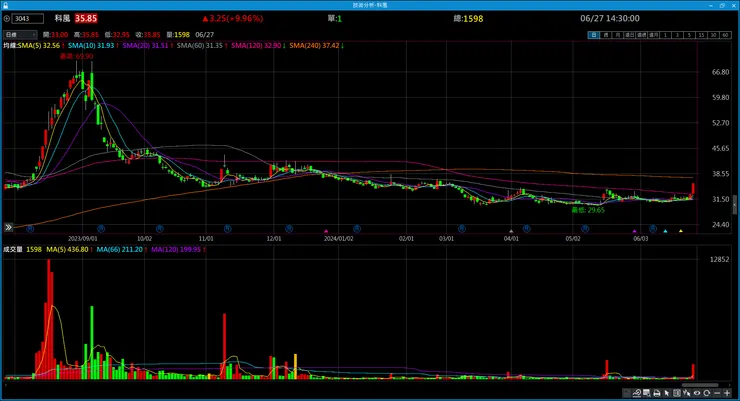The height and width of the screenshot is (401, 740).
Task: Select the 還週 adjusted weekly timeframe
Action: pyautogui.click(x=641, y=35)
